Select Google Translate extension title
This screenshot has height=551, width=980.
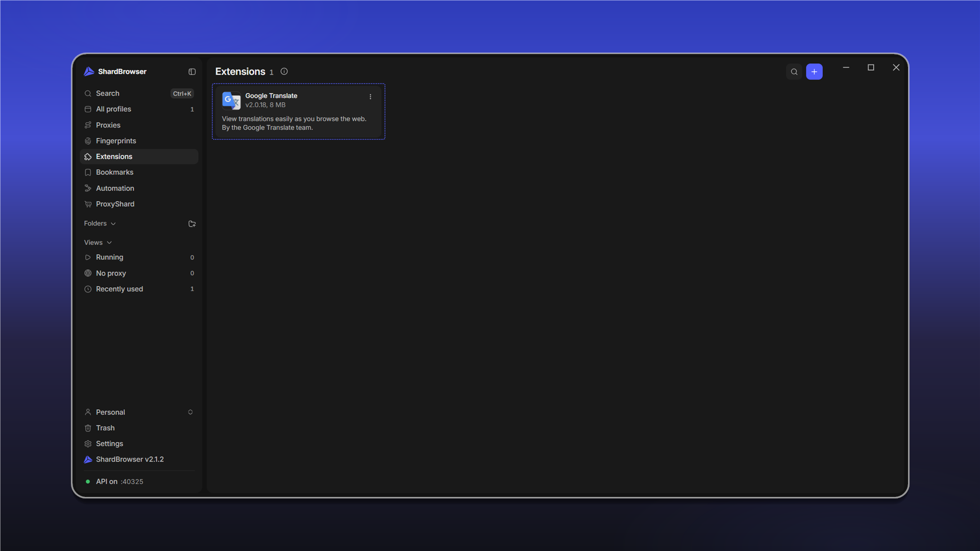click(271, 96)
